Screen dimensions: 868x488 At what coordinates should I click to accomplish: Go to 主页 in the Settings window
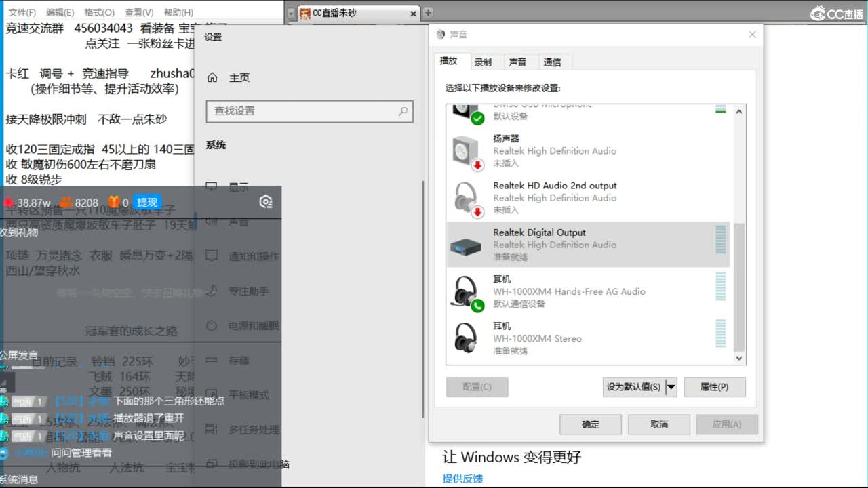pyautogui.click(x=239, y=78)
